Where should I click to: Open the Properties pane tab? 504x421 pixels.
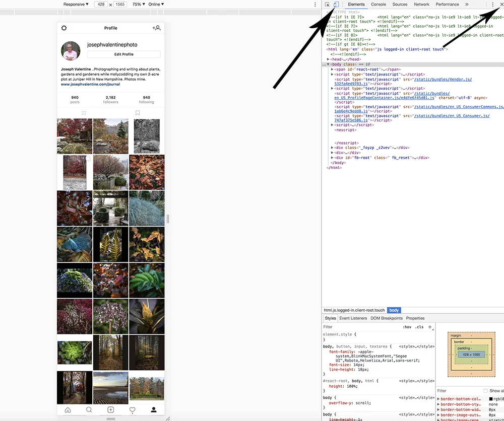pos(415,318)
